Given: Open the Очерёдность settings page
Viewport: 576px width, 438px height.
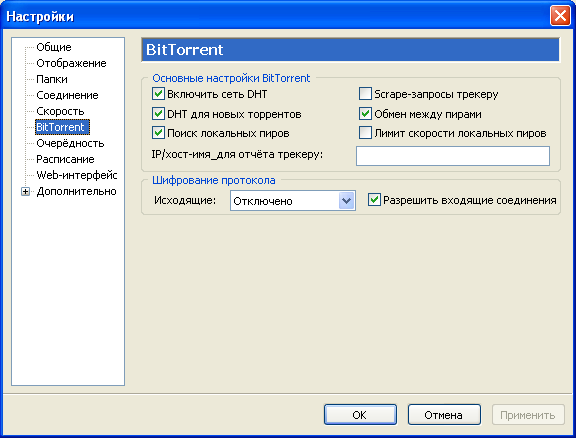Looking at the screenshot, I should tap(70, 143).
